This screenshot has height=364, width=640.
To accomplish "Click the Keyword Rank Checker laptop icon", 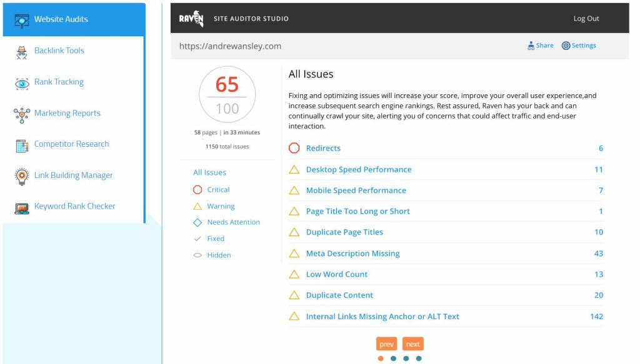I will [x=21, y=208].
